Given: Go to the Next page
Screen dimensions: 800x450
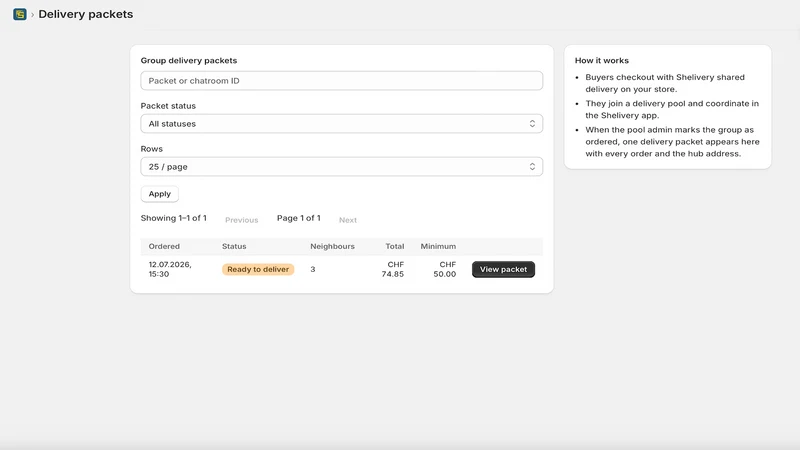Looking at the screenshot, I should click(348, 220).
